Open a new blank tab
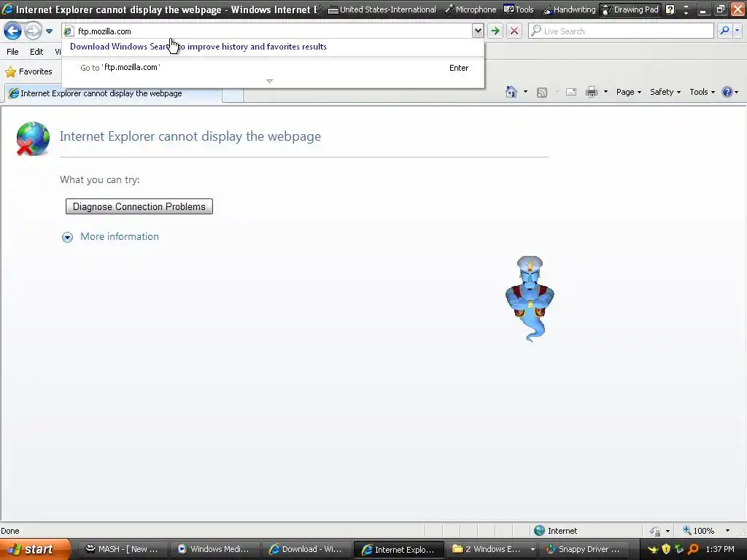The height and width of the screenshot is (560, 747). 233,94
